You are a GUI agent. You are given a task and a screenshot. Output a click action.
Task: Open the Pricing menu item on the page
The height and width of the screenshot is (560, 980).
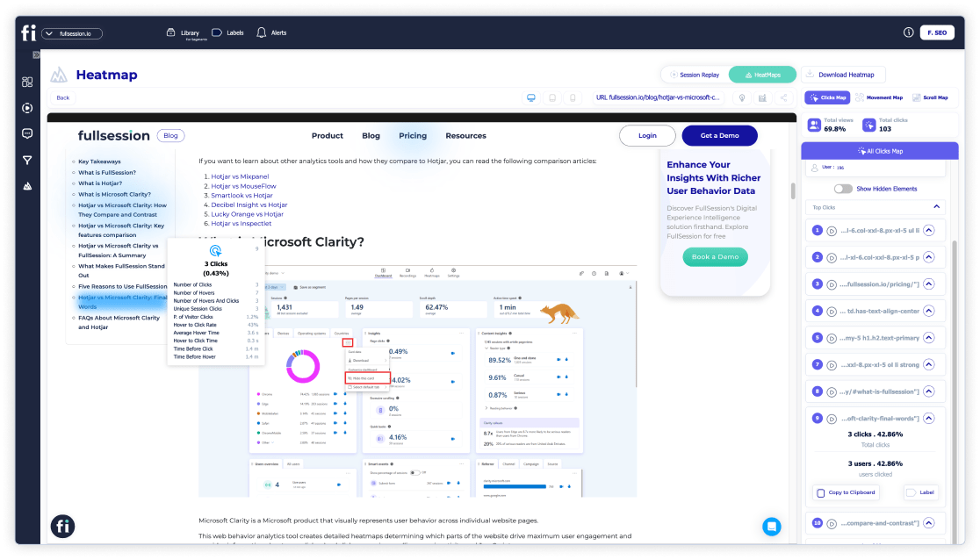pos(413,136)
